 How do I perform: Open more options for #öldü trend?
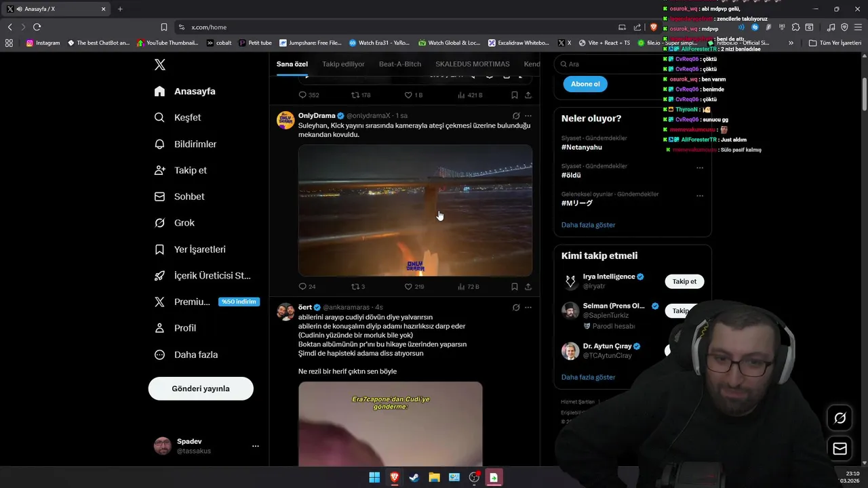[700, 167]
